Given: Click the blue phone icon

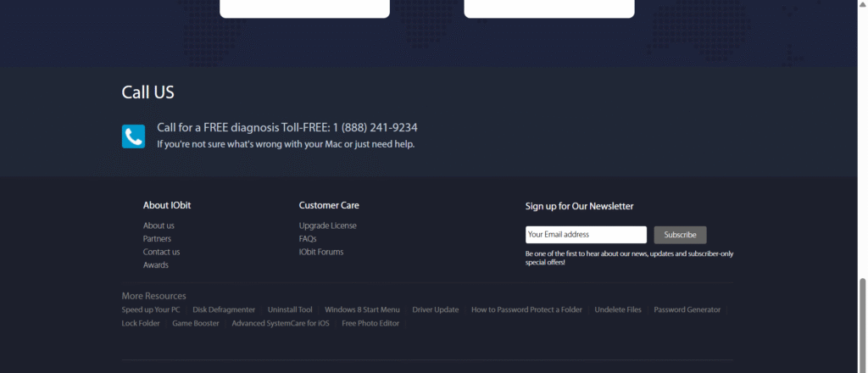Looking at the screenshot, I should point(133,136).
